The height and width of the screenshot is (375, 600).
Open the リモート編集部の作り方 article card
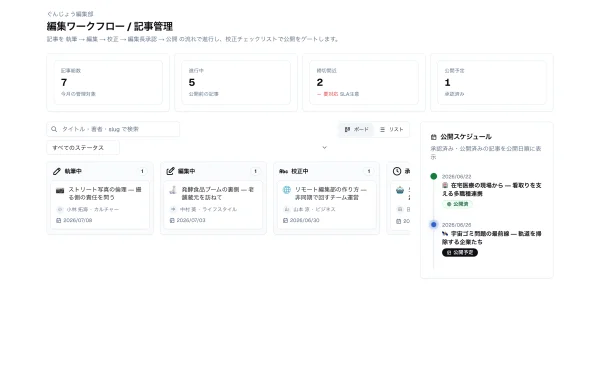[x=326, y=205]
